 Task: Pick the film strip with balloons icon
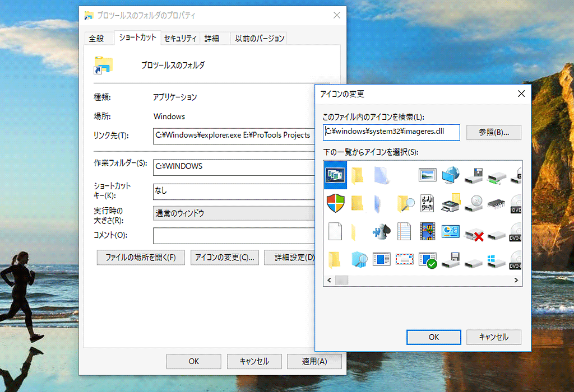427,231
